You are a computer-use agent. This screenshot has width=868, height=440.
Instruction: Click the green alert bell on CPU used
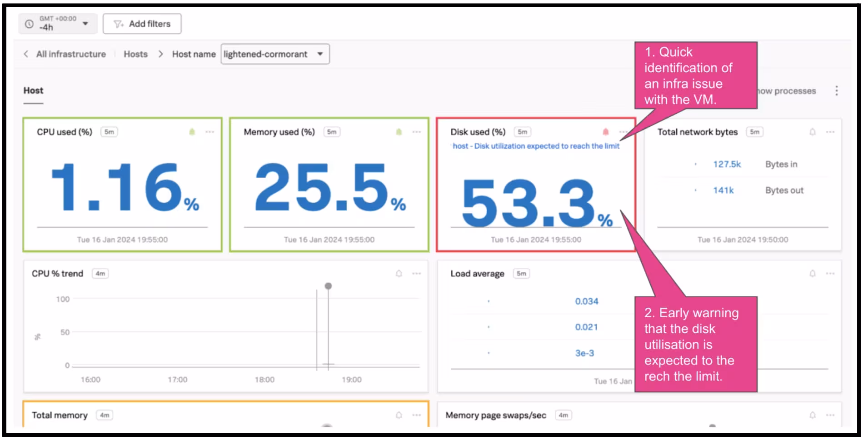[x=192, y=132]
